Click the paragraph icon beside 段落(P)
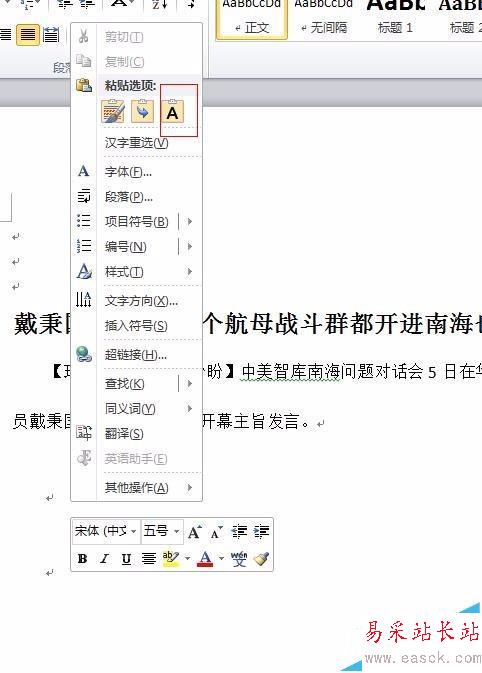Screen dimensions: 482x673 pyautogui.click(x=84, y=196)
